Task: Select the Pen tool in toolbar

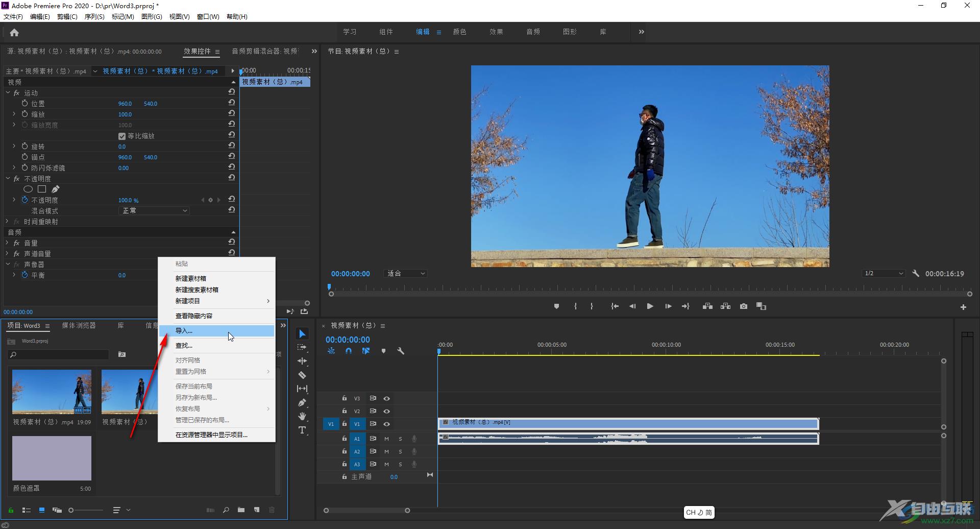Action: pos(302,402)
